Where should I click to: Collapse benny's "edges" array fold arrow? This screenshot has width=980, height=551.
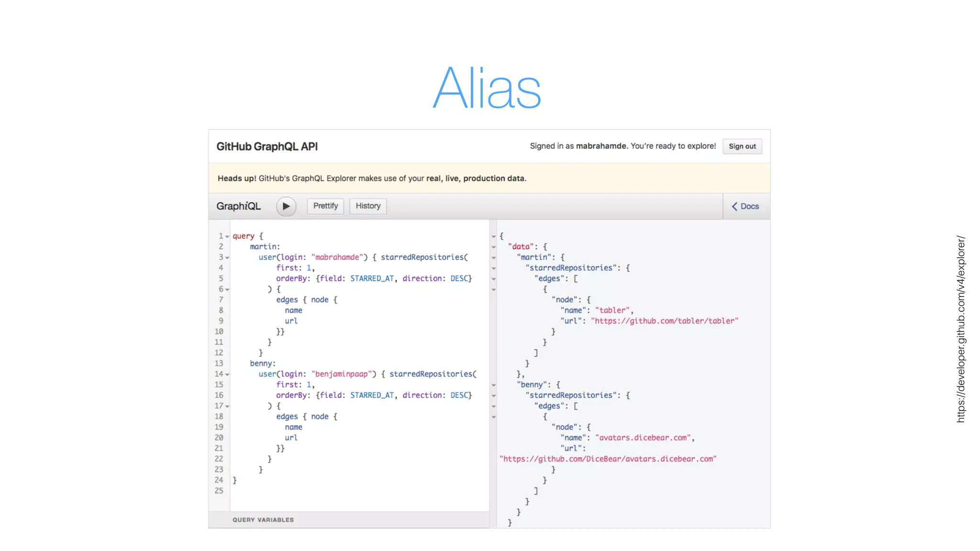pyautogui.click(x=493, y=406)
